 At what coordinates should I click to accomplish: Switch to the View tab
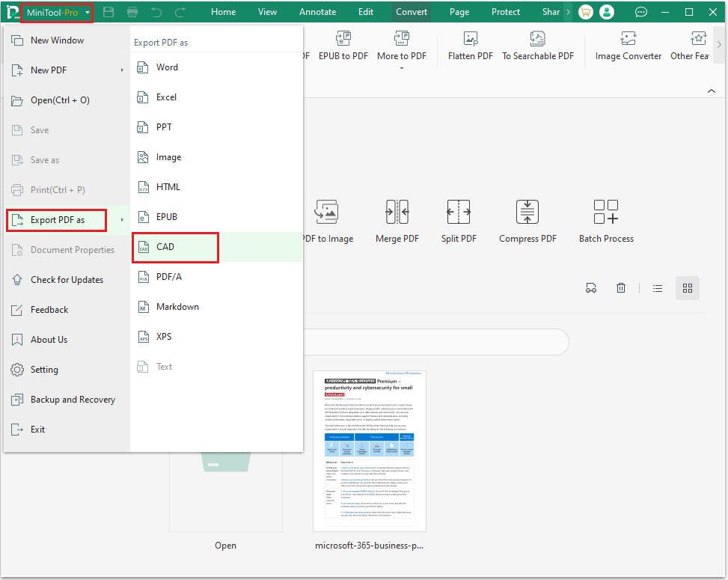(267, 12)
